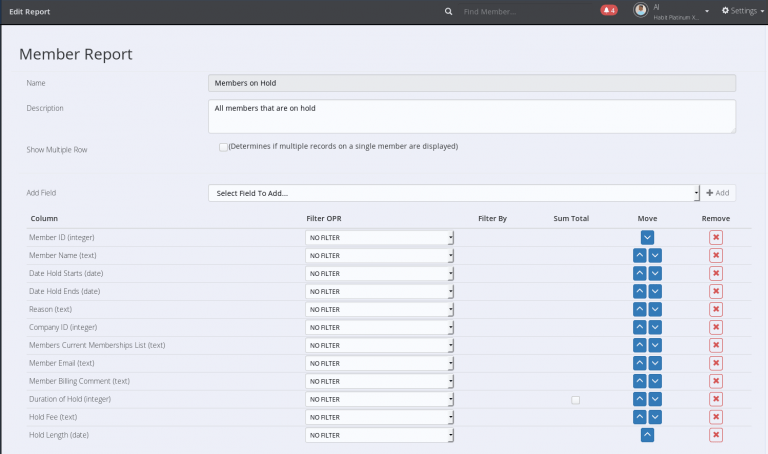Toggle Sum Total checkbox for Duration of Hold
This screenshot has width=768, height=454.
[x=576, y=400]
